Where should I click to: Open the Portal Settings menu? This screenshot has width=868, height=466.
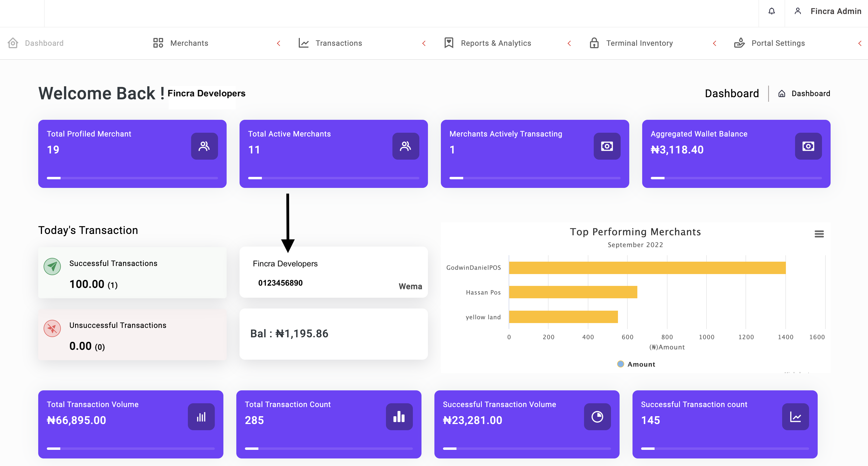[778, 43]
